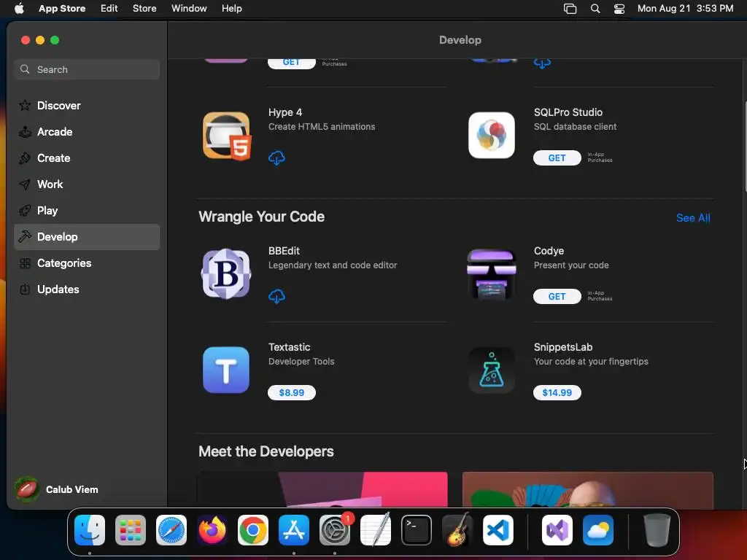Viewport: 747px width, 560px height.
Task: Launch Firefox from the Dock
Action: click(x=212, y=530)
